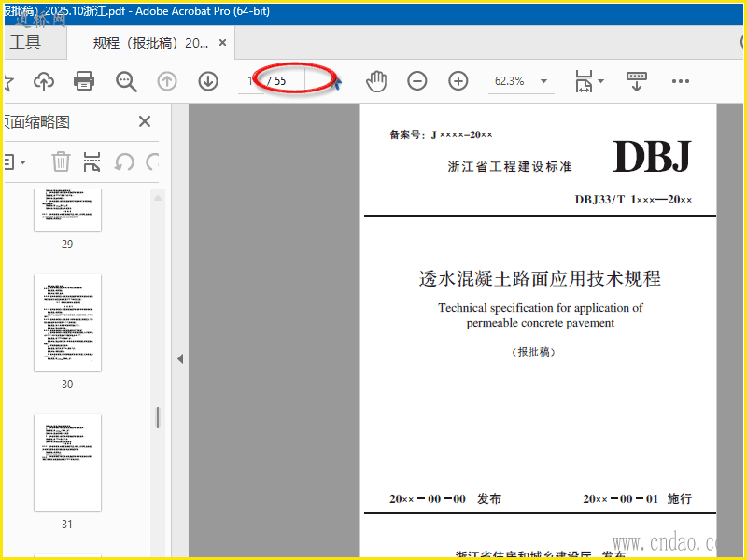
Task: Click the insert/extract pages icon
Action: (92, 161)
